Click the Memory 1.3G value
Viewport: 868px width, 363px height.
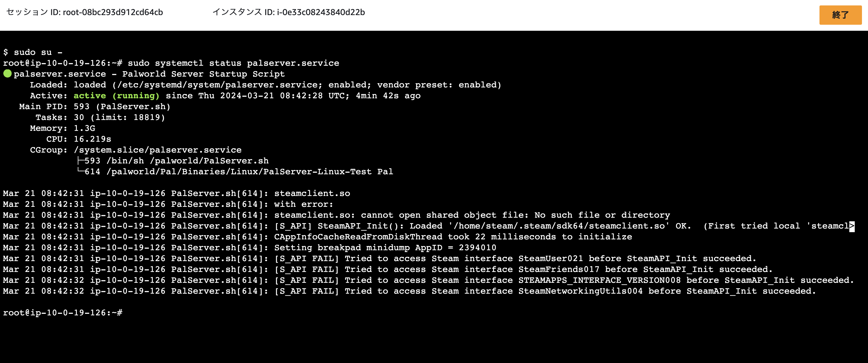84,128
